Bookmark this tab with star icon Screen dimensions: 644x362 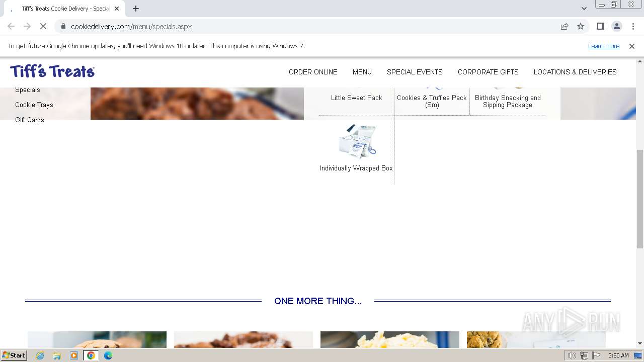[581, 26]
